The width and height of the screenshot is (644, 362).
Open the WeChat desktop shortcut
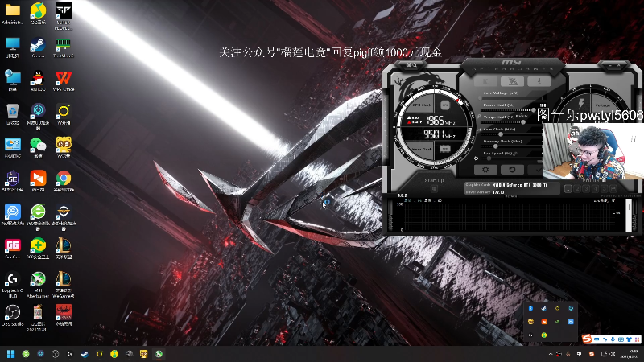click(x=38, y=148)
